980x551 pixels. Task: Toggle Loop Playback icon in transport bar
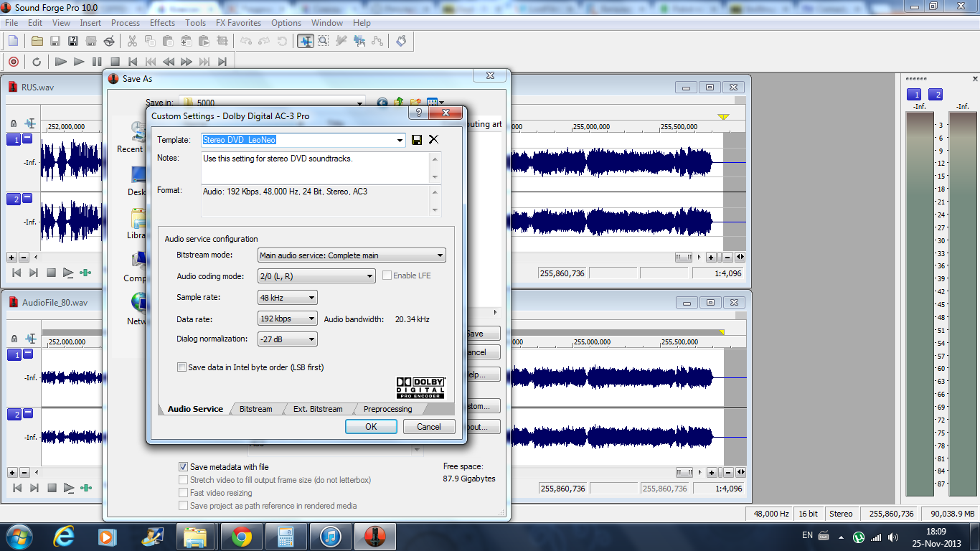pyautogui.click(x=37, y=62)
